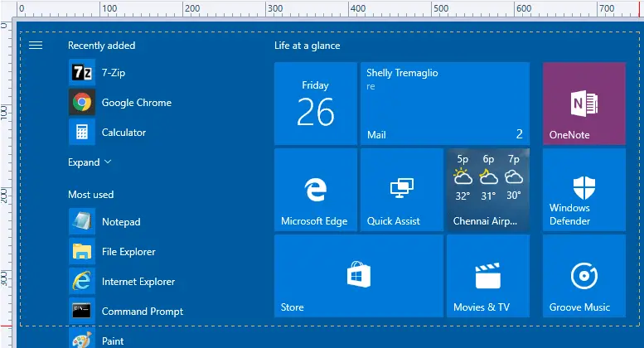
Task: Open the Groove Music tile
Action: coord(584,276)
